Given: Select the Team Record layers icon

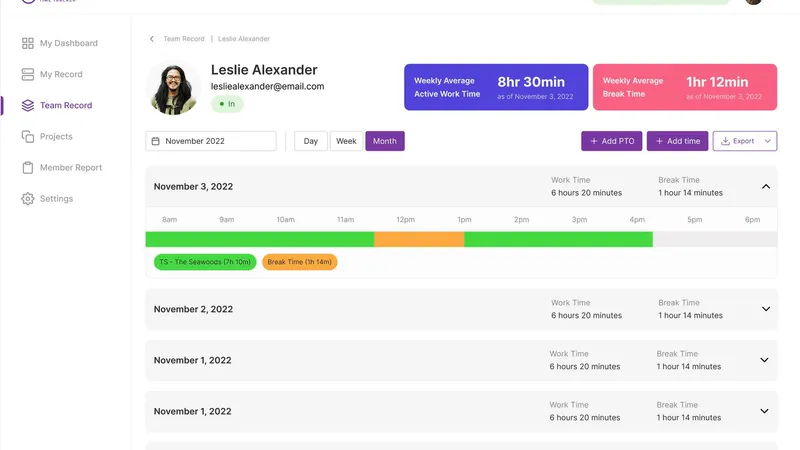Looking at the screenshot, I should coord(28,106).
